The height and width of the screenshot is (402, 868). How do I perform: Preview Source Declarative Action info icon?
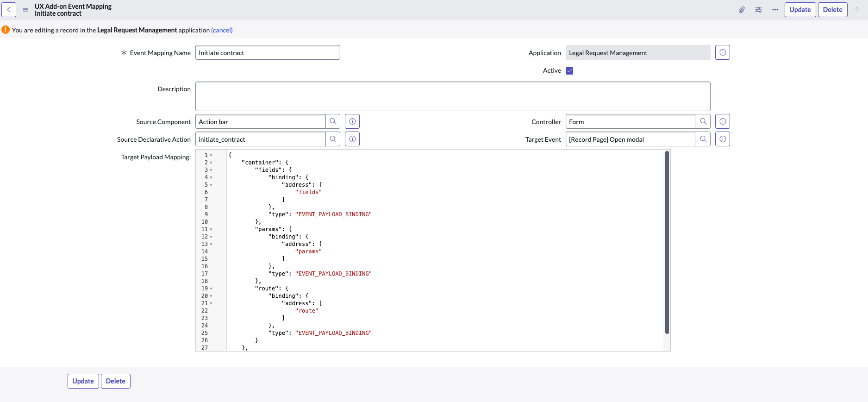pyautogui.click(x=352, y=139)
